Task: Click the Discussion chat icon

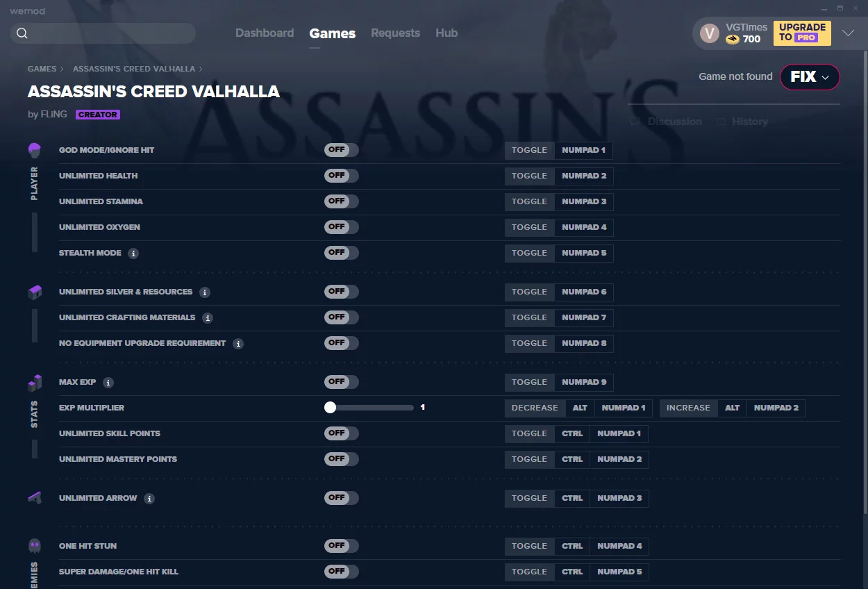Action: pos(634,122)
